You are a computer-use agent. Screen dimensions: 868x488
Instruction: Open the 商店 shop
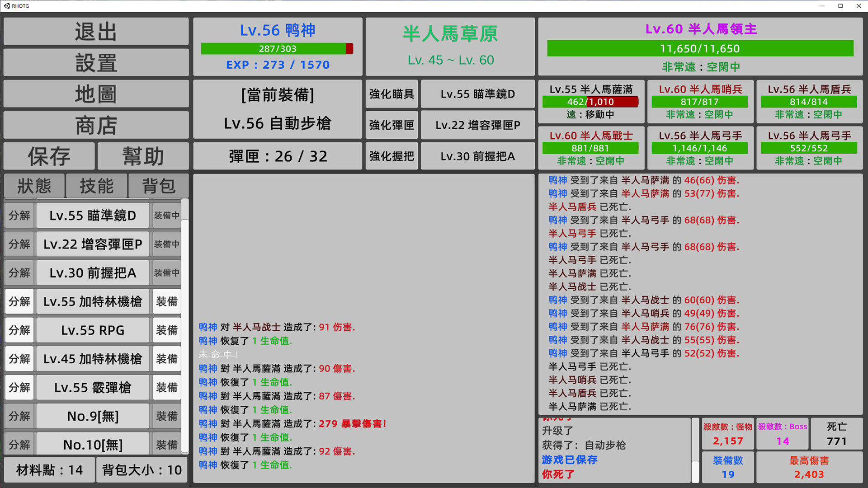pyautogui.click(x=96, y=125)
